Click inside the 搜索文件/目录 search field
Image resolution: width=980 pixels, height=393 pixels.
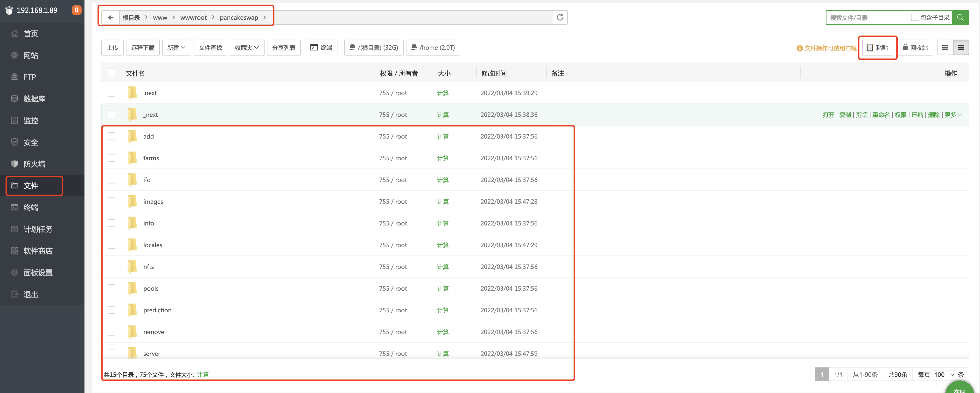point(867,17)
